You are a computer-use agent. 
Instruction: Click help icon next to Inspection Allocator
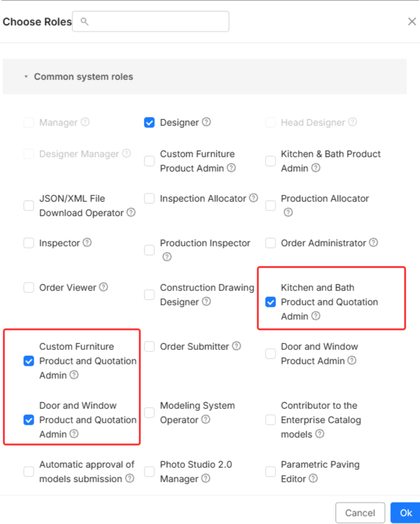pyautogui.click(x=253, y=198)
